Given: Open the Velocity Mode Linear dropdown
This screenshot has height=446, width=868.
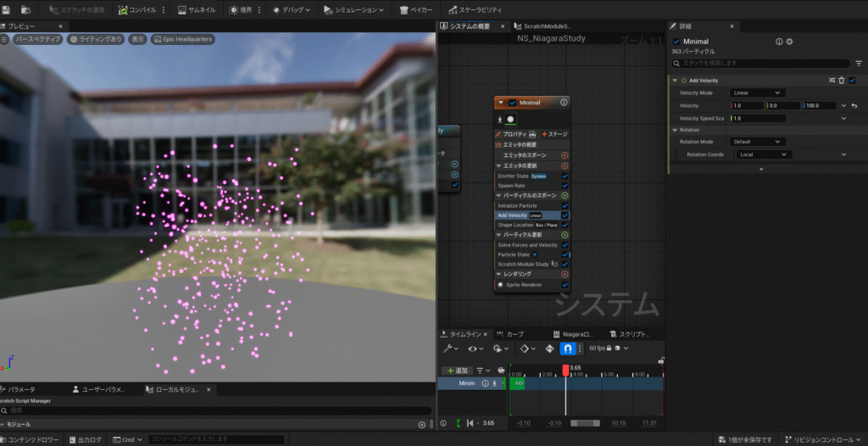Looking at the screenshot, I should tap(757, 92).
